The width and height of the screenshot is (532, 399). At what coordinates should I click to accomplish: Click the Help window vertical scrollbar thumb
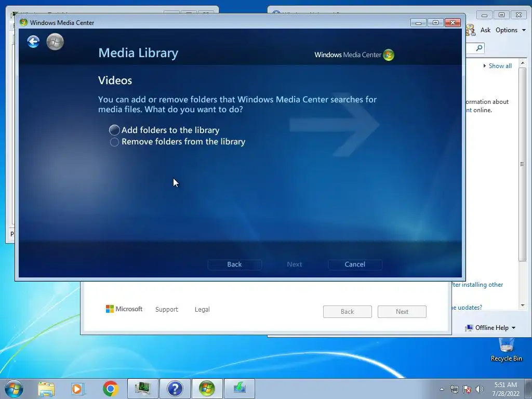pyautogui.click(x=523, y=164)
